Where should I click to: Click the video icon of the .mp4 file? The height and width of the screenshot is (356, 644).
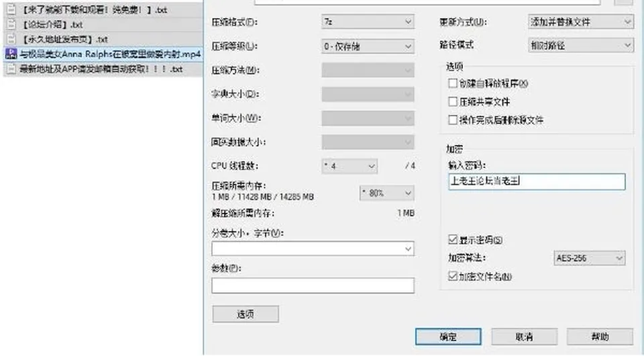pyautogui.click(x=11, y=54)
